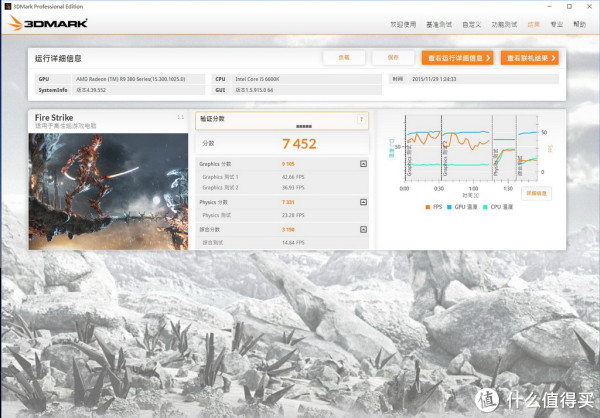Click the Graphics test 2 result 36.93 FPS
Image resolution: width=600 pixels, height=418 pixels.
[293, 188]
